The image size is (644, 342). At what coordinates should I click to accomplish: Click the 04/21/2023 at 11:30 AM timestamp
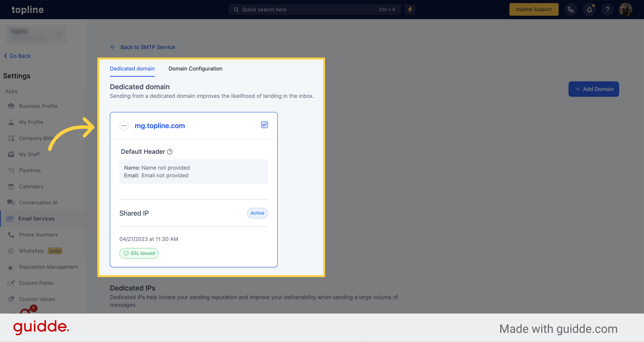pyautogui.click(x=149, y=239)
